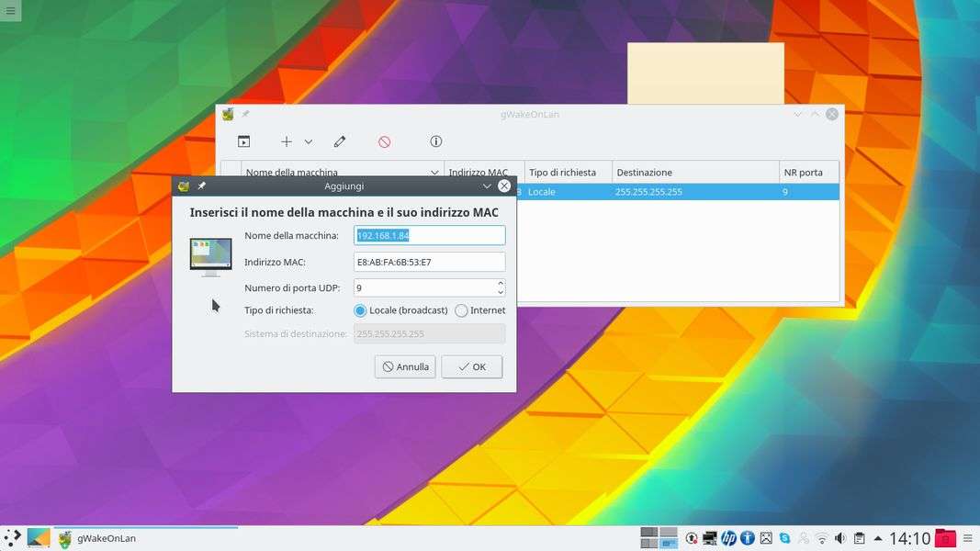Confirm the dialog with the OK button

[471, 366]
